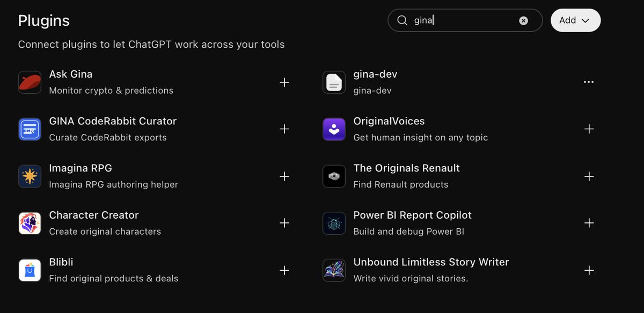Viewport: 644px width, 313px height.
Task: Click the 'Get human insight on any topic' text
Action: click(x=421, y=138)
